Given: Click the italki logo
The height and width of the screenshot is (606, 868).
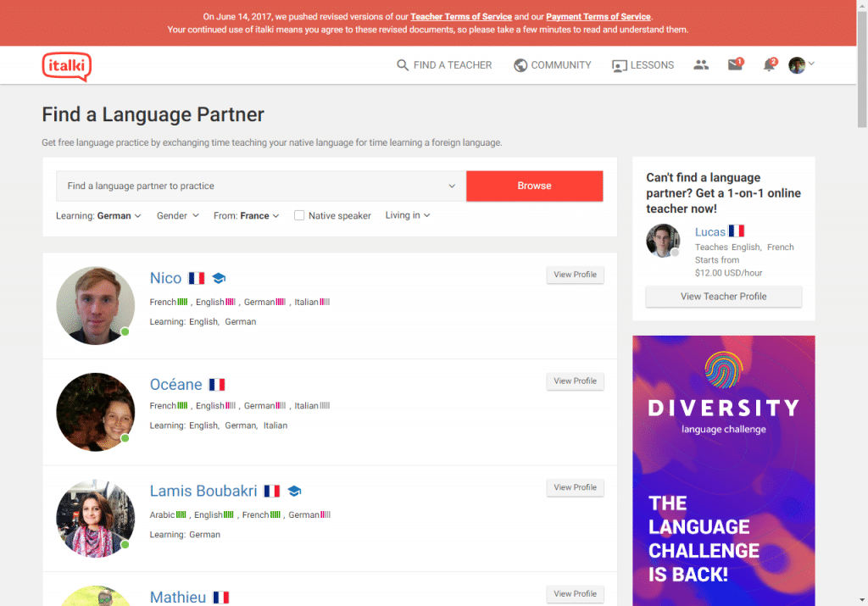Looking at the screenshot, I should (66, 66).
